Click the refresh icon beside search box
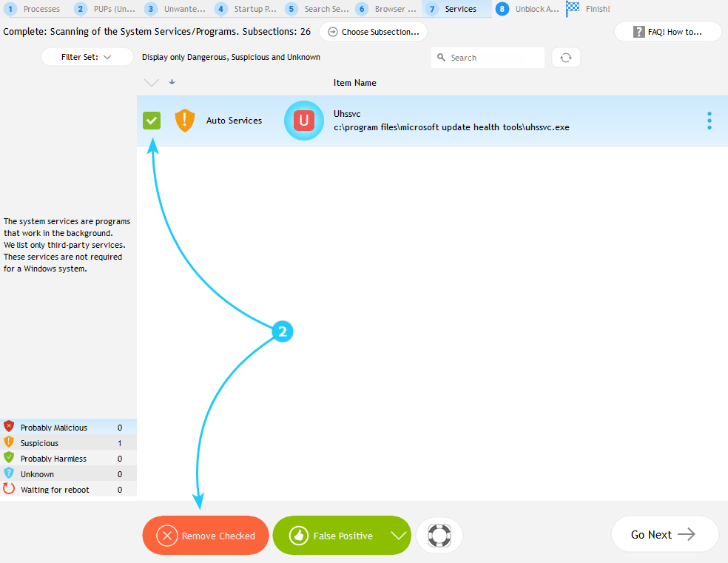This screenshot has height=563, width=728. point(566,58)
